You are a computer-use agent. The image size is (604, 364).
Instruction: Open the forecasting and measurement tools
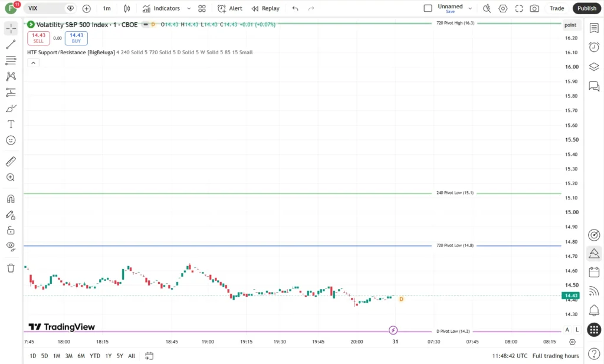point(11,92)
